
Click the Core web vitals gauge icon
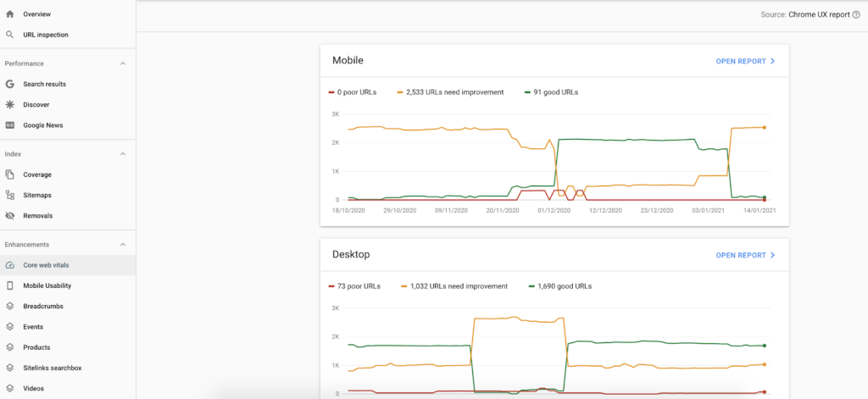(9, 265)
